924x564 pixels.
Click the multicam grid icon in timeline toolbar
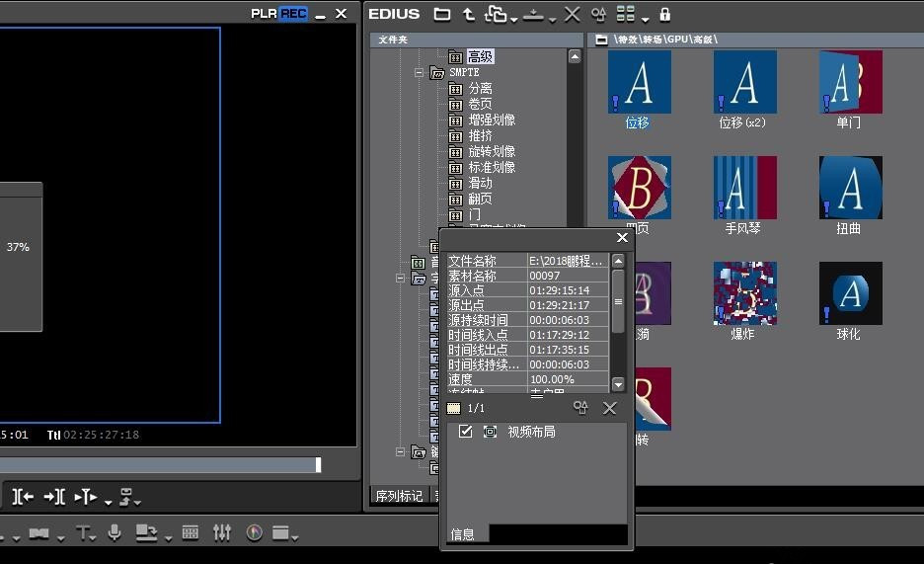tap(191, 532)
